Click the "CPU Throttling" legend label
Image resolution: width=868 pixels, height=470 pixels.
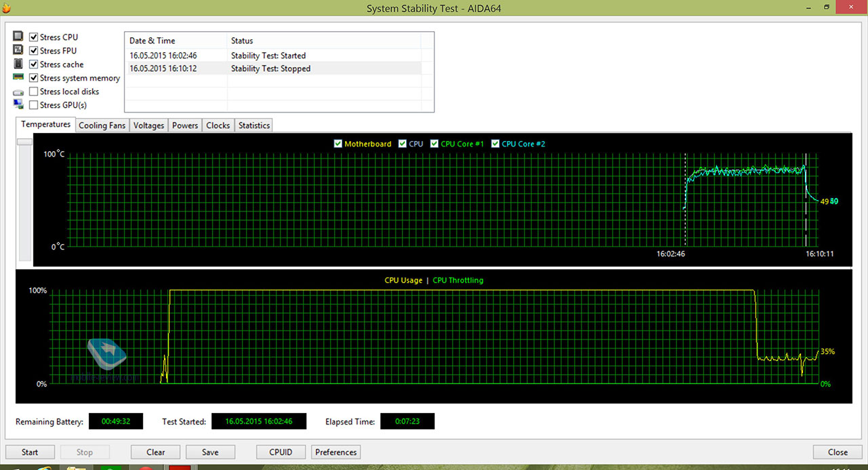click(x=458, y=280)
